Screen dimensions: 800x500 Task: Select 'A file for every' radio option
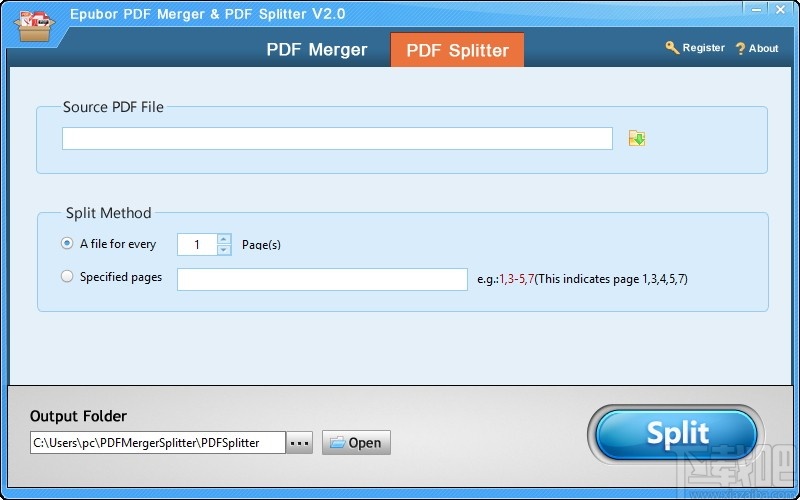[x=67, y=243]
